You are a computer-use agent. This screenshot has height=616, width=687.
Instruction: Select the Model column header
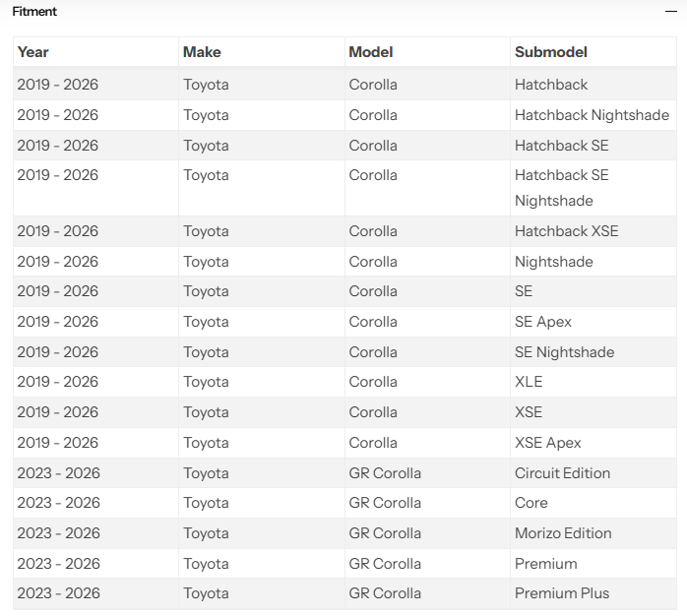click(371, 52)
